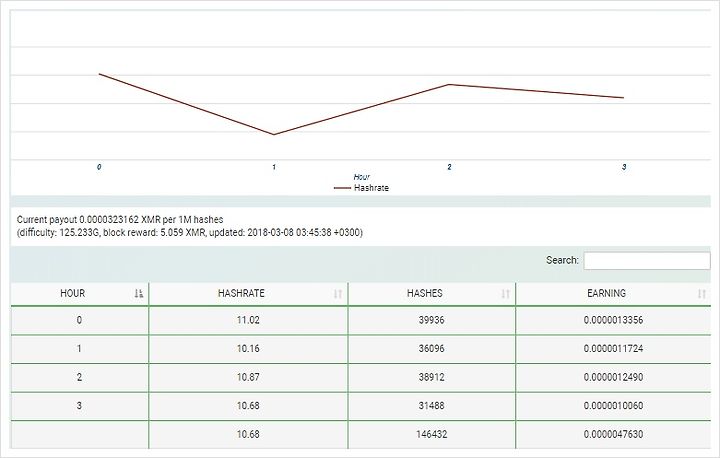This screenshot has width=720, height=458.
Task: Select hashrate value 10.16
Action: point(248,349)
